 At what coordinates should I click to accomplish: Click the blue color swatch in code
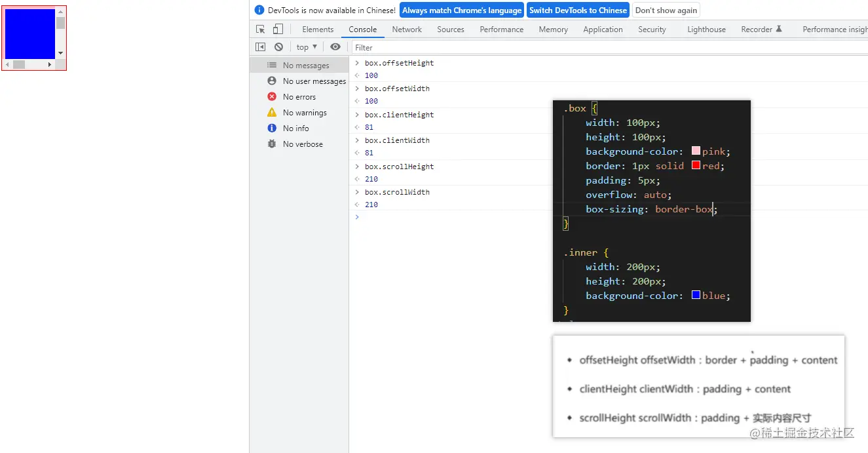click(696, 296)
